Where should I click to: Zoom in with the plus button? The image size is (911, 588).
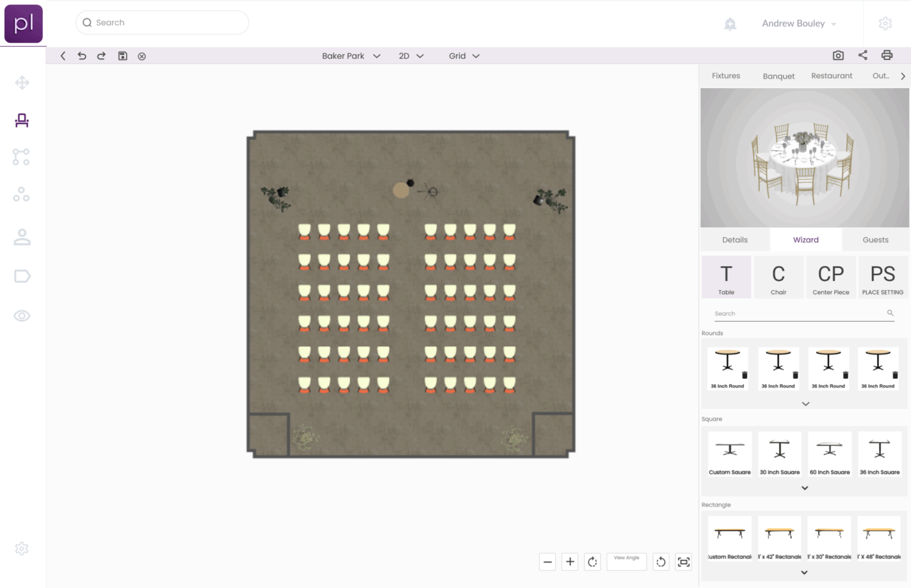click(x=570, y=562)
